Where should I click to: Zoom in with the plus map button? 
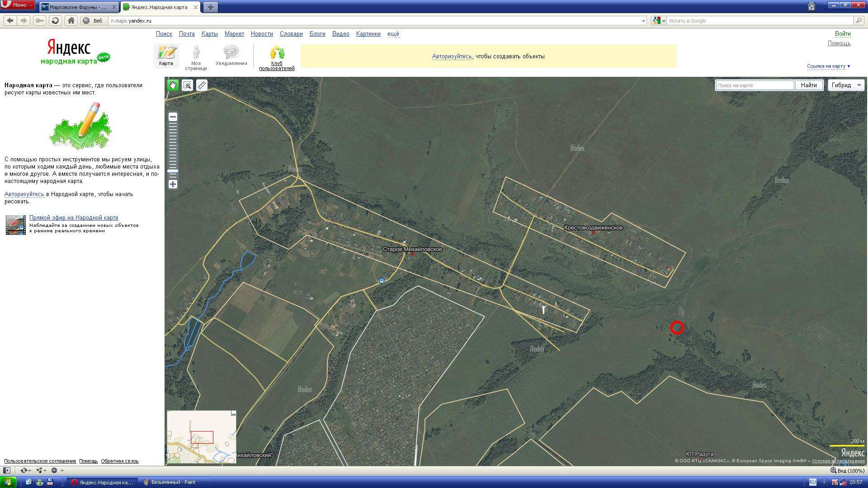click(x=173, y=184)
